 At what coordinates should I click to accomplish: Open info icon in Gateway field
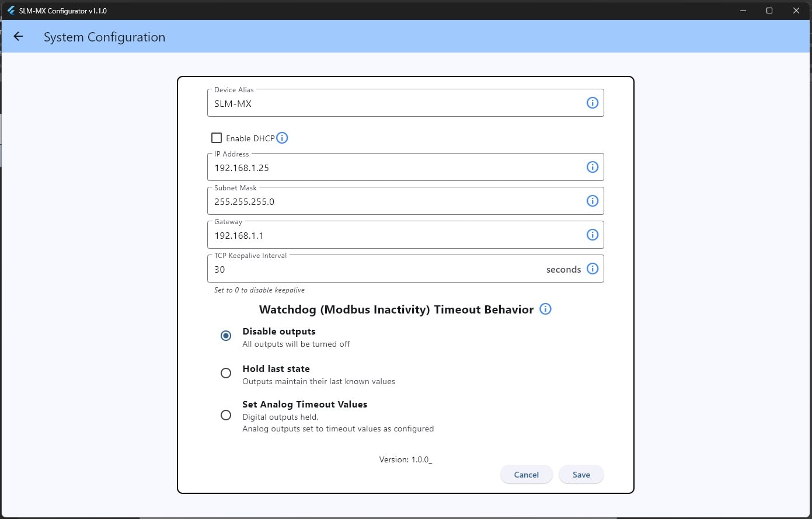(592, 235)
